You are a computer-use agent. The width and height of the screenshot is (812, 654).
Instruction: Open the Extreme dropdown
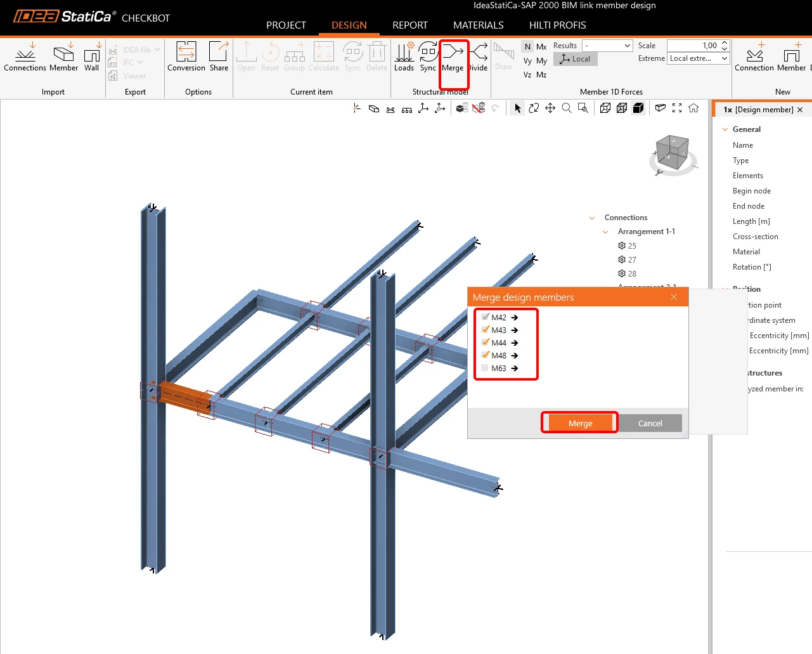coord(699,58)
